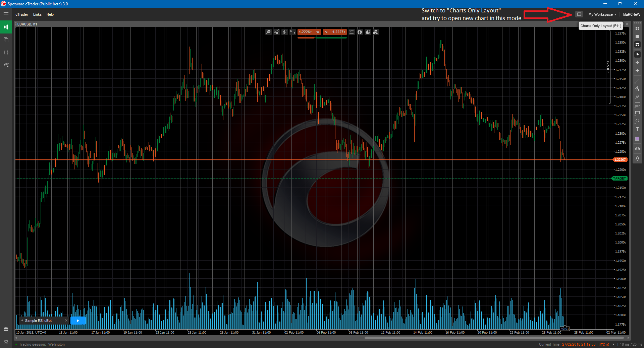Select the Fibonacci retracement tool
Viewport: 644px width, 348px height.
click(637, 105)
